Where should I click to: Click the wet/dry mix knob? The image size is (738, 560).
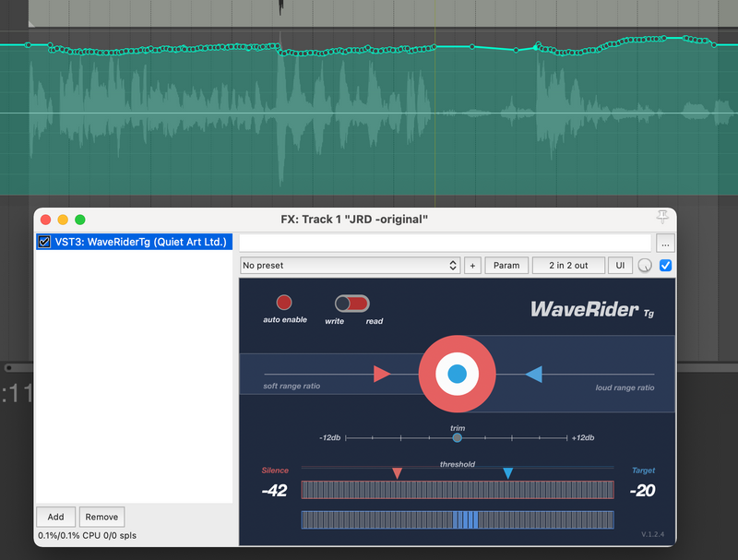pos(645,266)
